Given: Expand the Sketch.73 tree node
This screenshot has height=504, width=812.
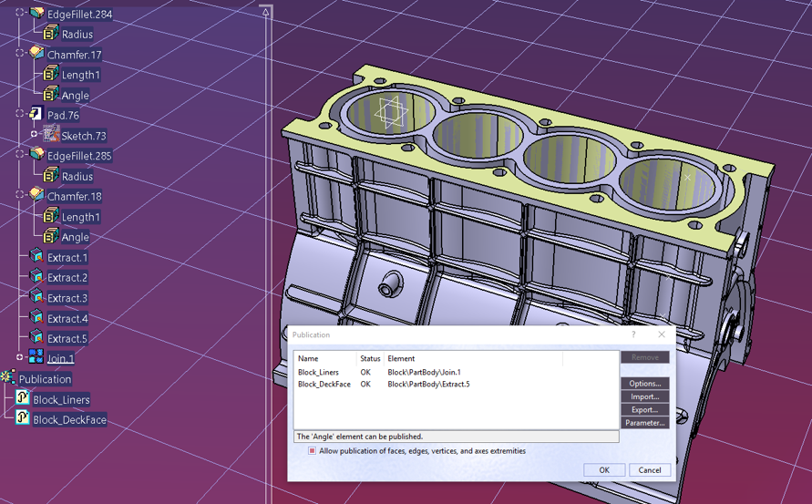Looking at the screenshot, I should click(35, 135).
